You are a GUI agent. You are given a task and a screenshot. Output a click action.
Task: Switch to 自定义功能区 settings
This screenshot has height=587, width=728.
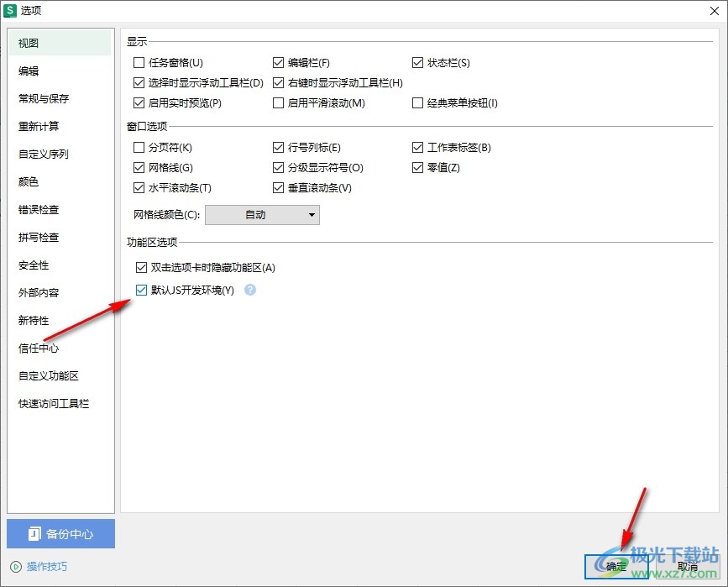60,375
